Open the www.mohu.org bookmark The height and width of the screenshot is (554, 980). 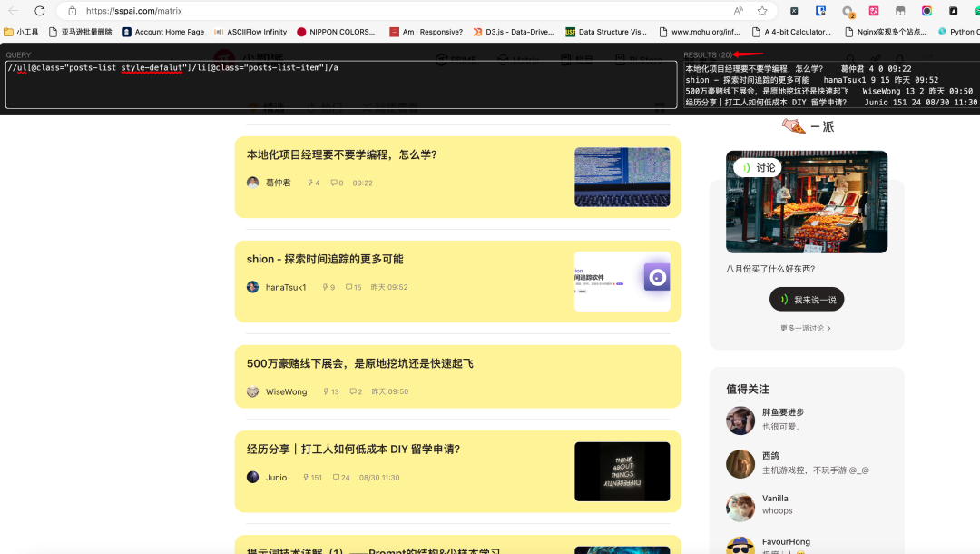[700, 32]
